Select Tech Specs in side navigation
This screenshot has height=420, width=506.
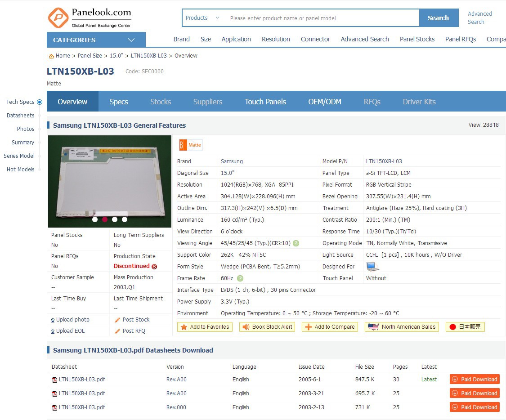[20, 102]
